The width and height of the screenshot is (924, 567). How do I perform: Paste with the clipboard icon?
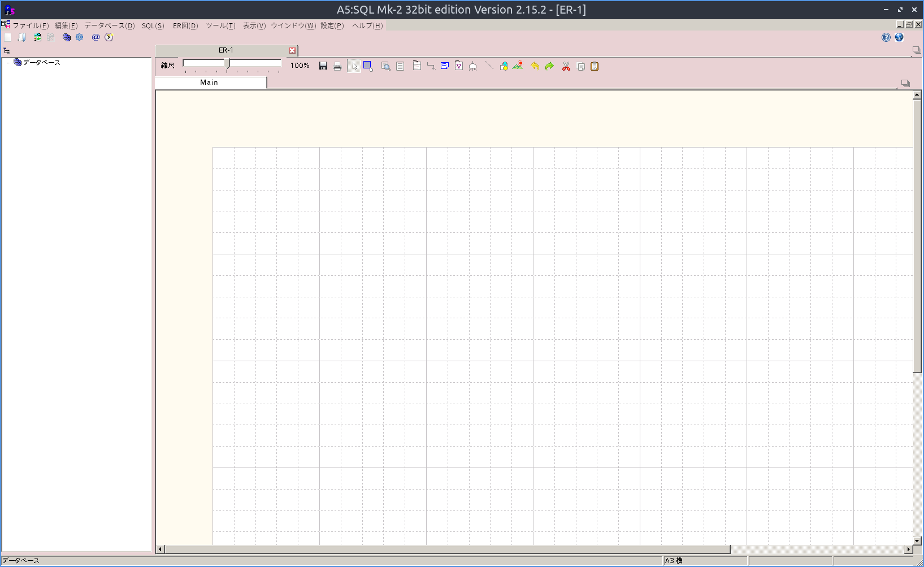pyautogui.click(x=595, y=66)
